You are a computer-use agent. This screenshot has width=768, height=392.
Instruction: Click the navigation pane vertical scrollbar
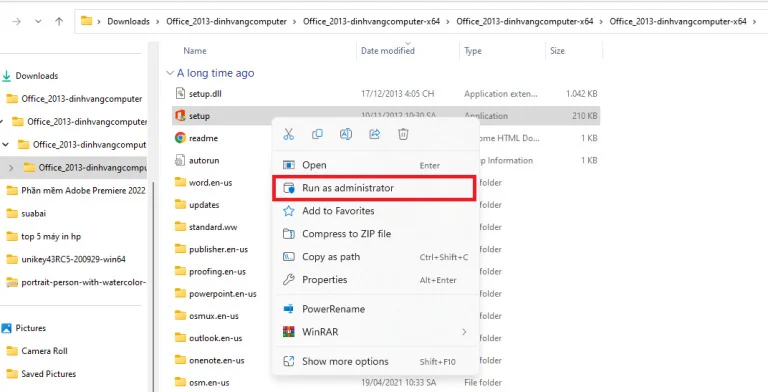coord(153,287)
